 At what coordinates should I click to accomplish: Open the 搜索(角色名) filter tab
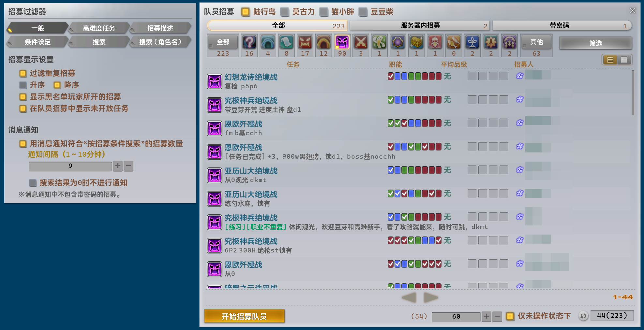pos(160,42)
